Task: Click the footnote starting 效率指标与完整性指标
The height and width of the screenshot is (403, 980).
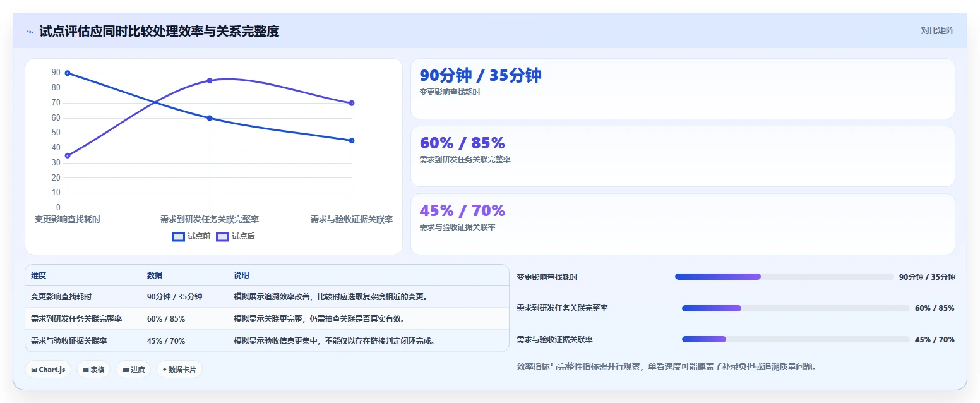Action: 667,366
